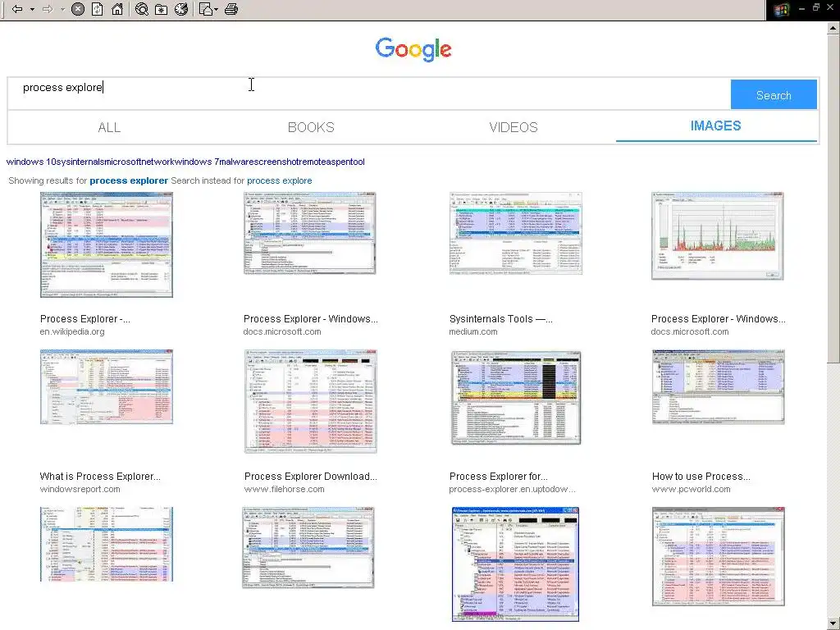
Task: Click the Mail toolbar icon
Action: 205,9
